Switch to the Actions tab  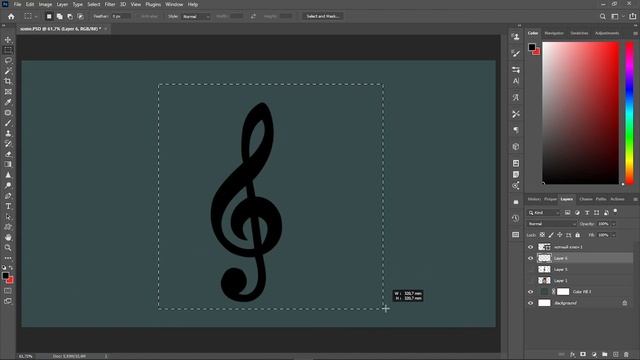pyautogui.click(x=617, y=199)
